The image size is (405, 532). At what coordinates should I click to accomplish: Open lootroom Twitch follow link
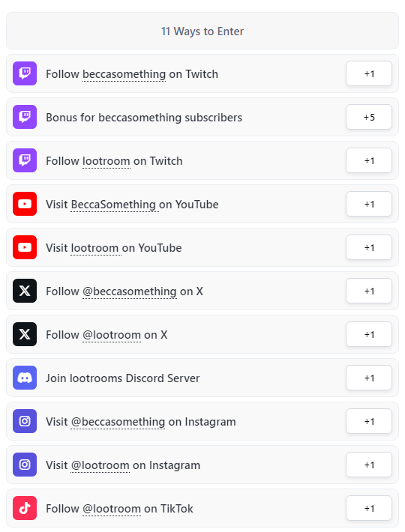[x=106, y=161]
